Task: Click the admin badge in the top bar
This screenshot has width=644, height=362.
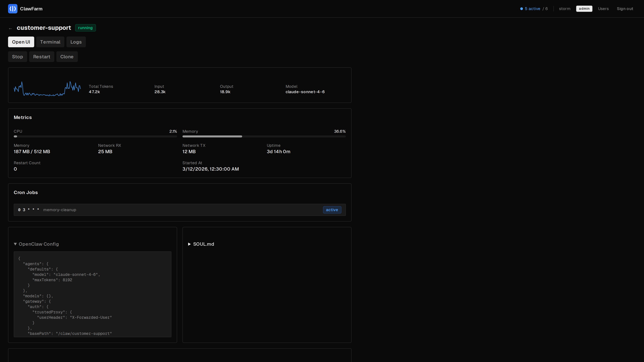Action: tap(584, 9)
